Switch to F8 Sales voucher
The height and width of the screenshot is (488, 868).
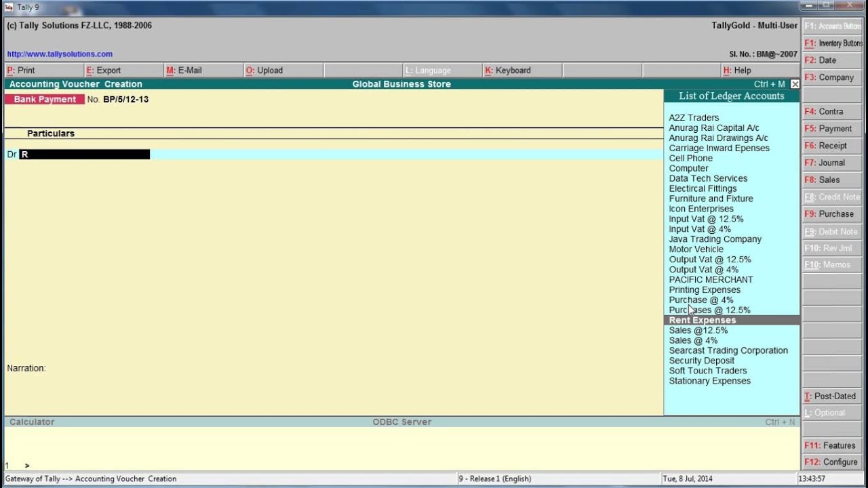(x=832, y=180)
